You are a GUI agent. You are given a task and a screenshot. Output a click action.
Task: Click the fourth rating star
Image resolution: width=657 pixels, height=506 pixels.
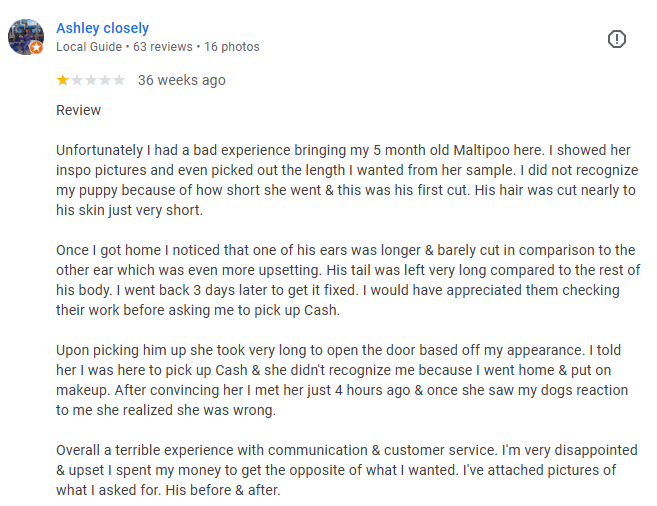105,80
